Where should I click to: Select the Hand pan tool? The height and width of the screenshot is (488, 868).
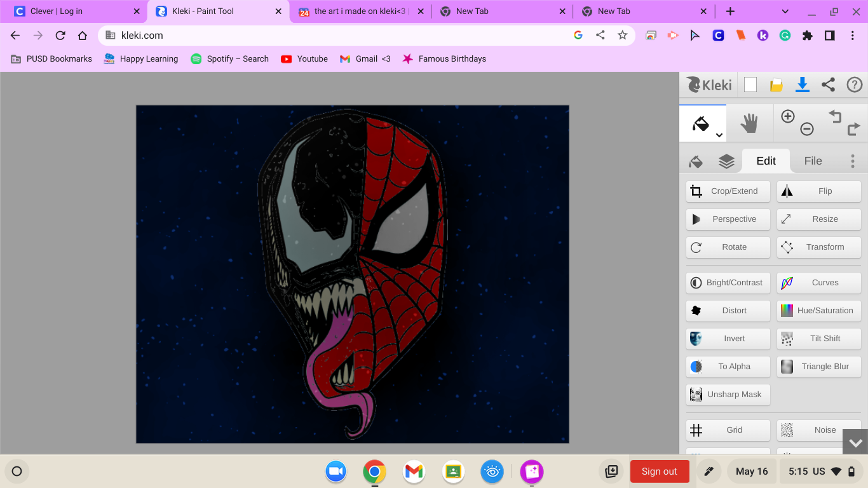[x=750, y=123]
